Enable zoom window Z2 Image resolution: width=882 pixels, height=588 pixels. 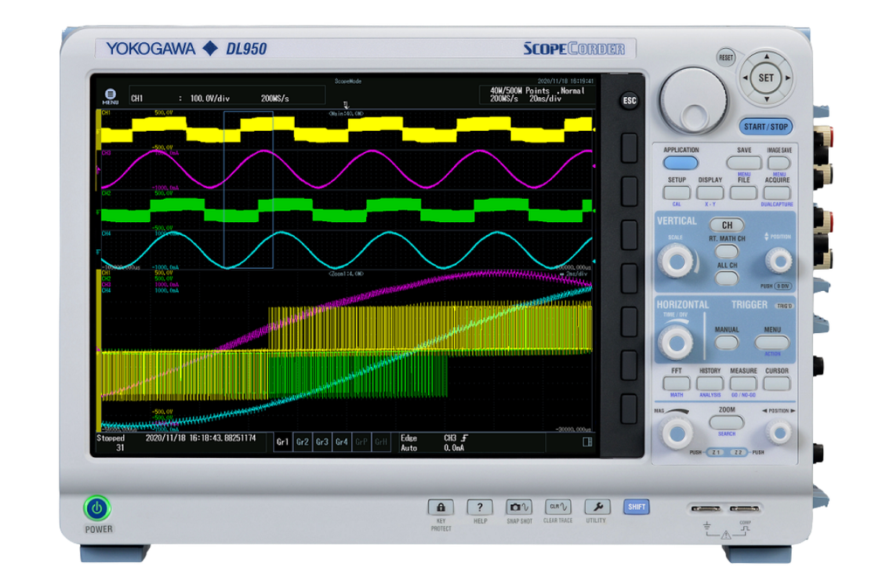pos(738,452)
